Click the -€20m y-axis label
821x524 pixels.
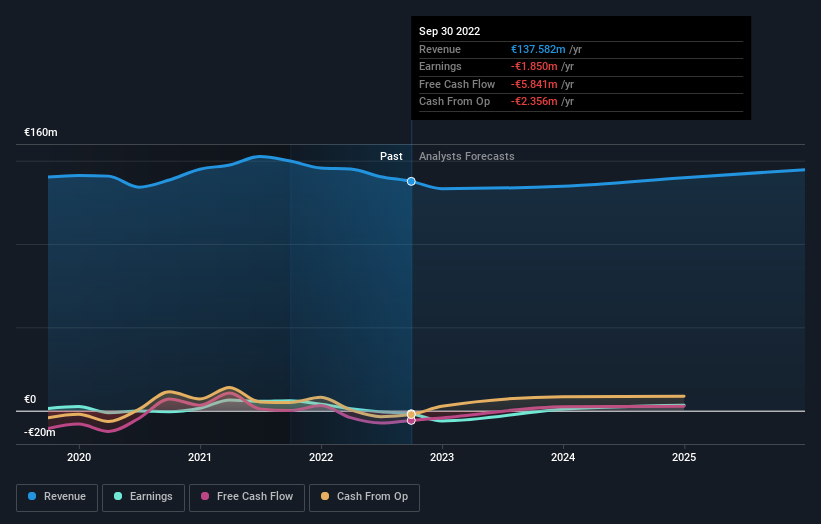pyautogui.click(x=39, y=432)
